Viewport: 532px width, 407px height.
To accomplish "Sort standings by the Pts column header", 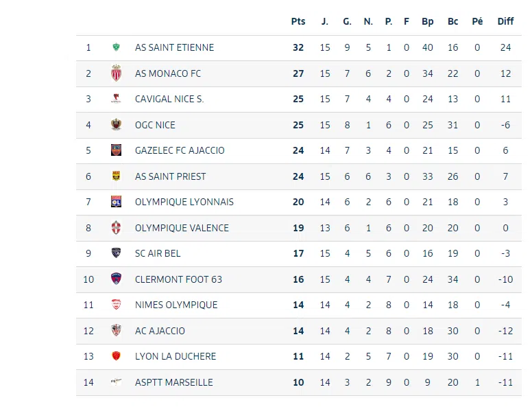I will click(298, 21).
